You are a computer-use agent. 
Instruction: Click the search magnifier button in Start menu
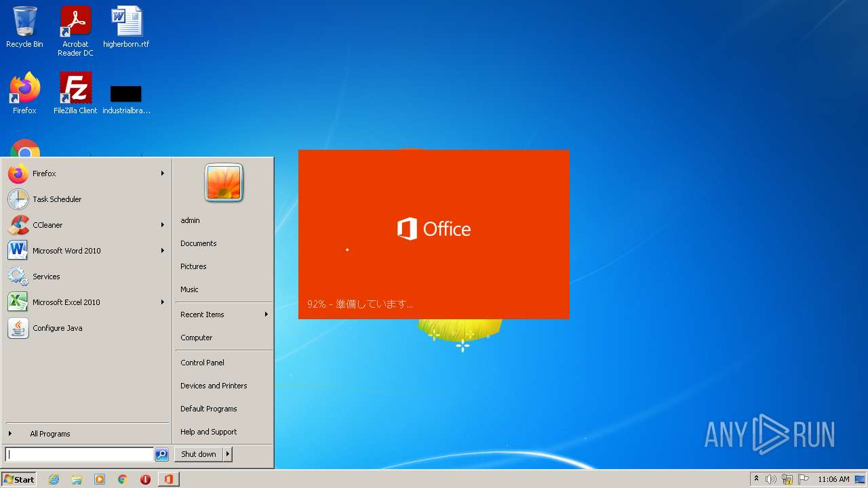click(161, 454)
